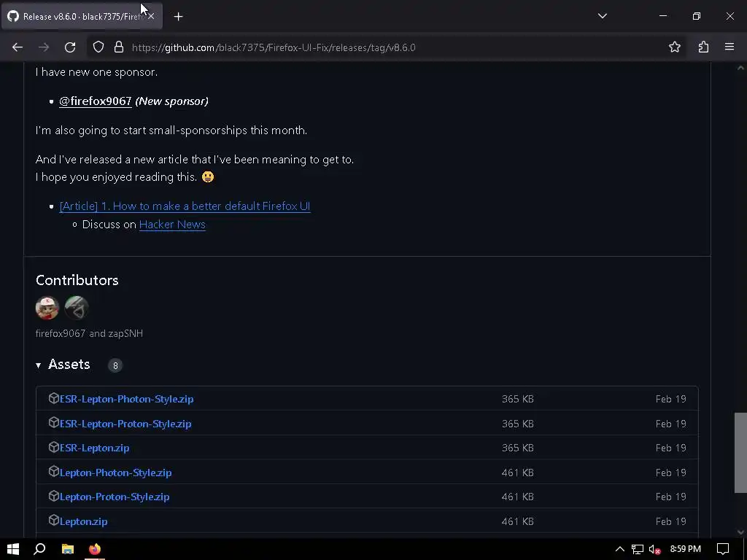Open the clock showing 8:59 PM
This screenshot has width=747, height=560.
pos(686,549)
